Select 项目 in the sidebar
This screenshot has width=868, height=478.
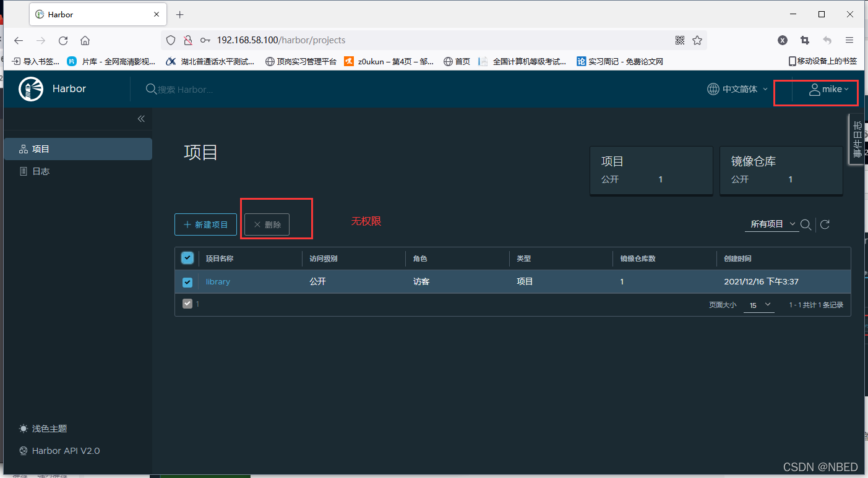tap(78, 149)
